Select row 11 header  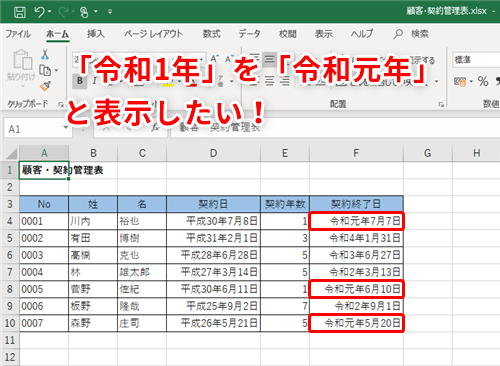pyautogui.click(x=10, y=340)
